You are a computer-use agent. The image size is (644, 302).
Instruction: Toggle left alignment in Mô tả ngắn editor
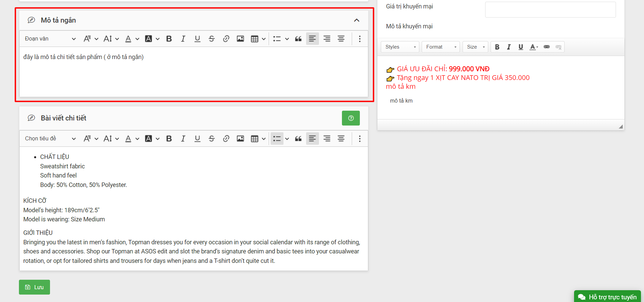click(312, 39)
